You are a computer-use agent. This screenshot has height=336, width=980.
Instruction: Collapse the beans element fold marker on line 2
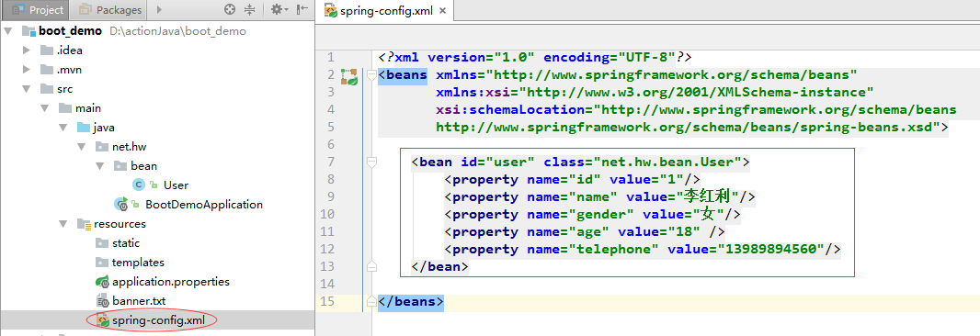click(371, 75)
